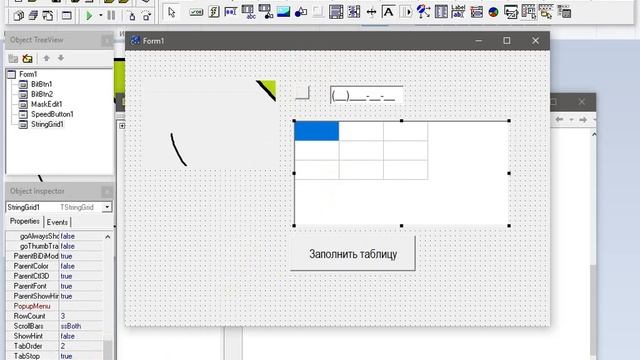
Task: Click the View Form toolbar icon
Action: click(33, 16)
